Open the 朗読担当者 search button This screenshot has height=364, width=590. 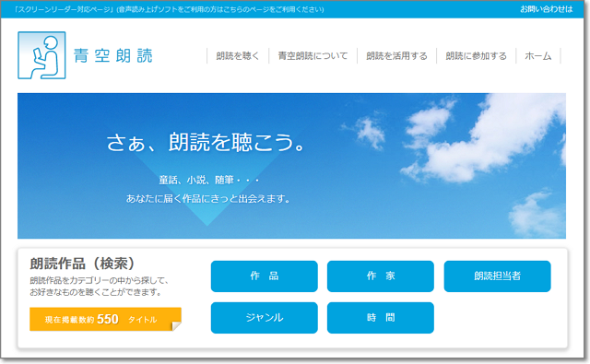tap(497, 276)
